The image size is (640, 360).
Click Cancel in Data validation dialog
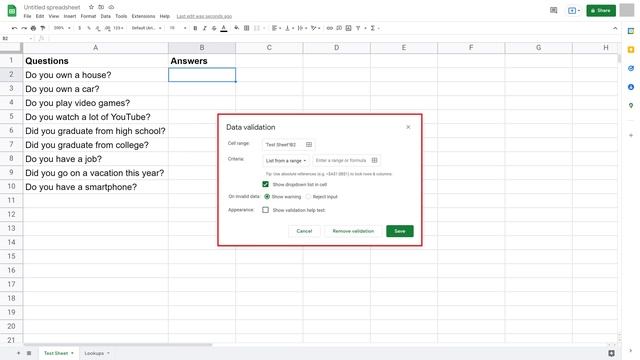304,231
